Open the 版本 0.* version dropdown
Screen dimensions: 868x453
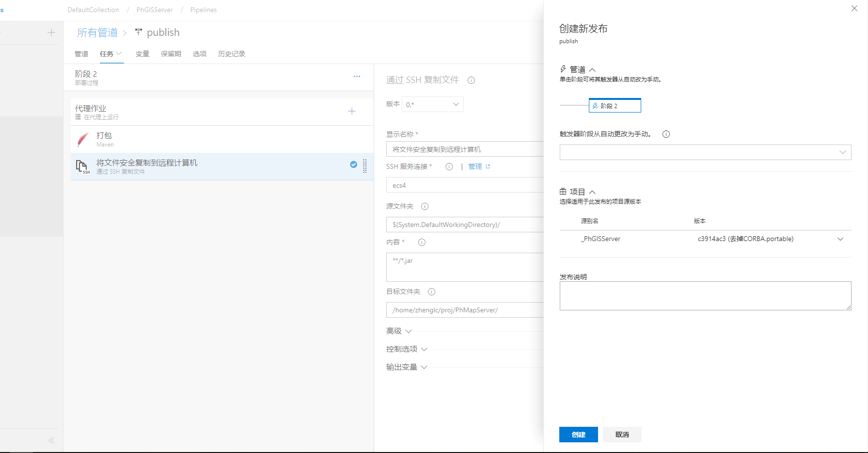point(432,104)
